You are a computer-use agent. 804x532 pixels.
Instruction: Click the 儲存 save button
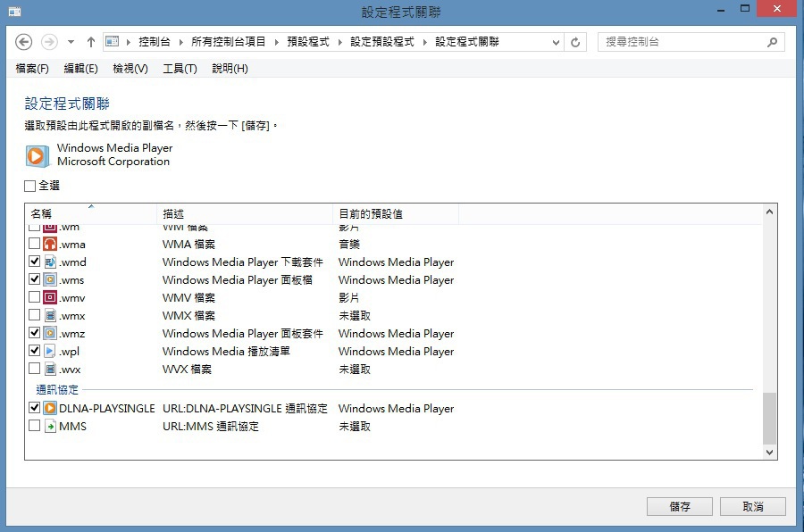(x=680, y=506)
